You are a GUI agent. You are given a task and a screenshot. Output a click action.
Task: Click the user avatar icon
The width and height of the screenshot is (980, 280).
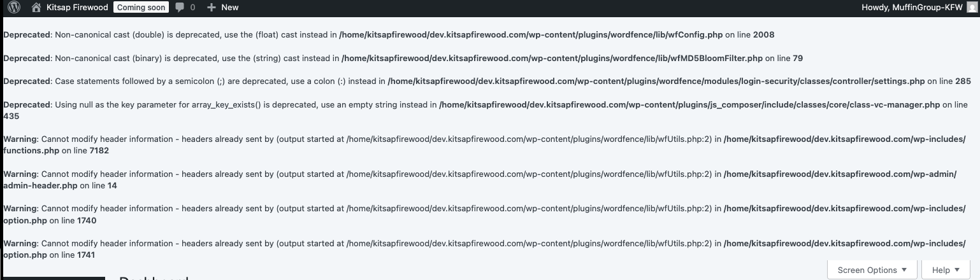pyautogui.click(x=971, y=8)
